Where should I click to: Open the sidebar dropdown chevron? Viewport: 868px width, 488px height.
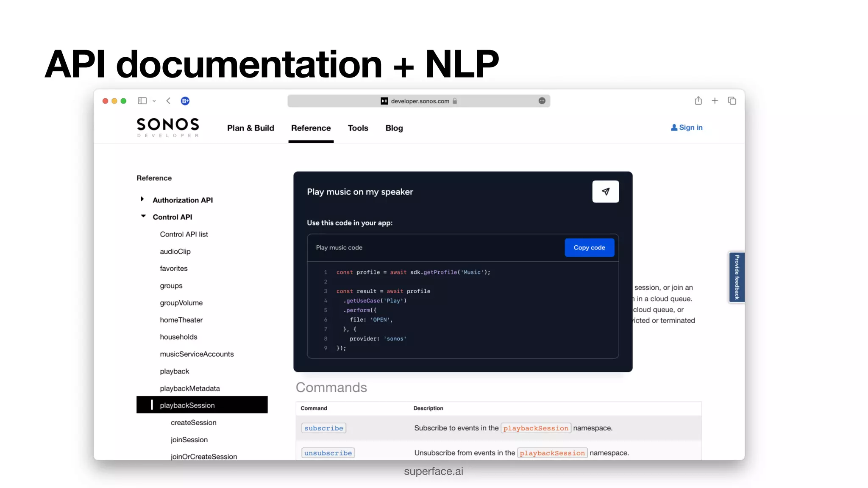point(154,101)
